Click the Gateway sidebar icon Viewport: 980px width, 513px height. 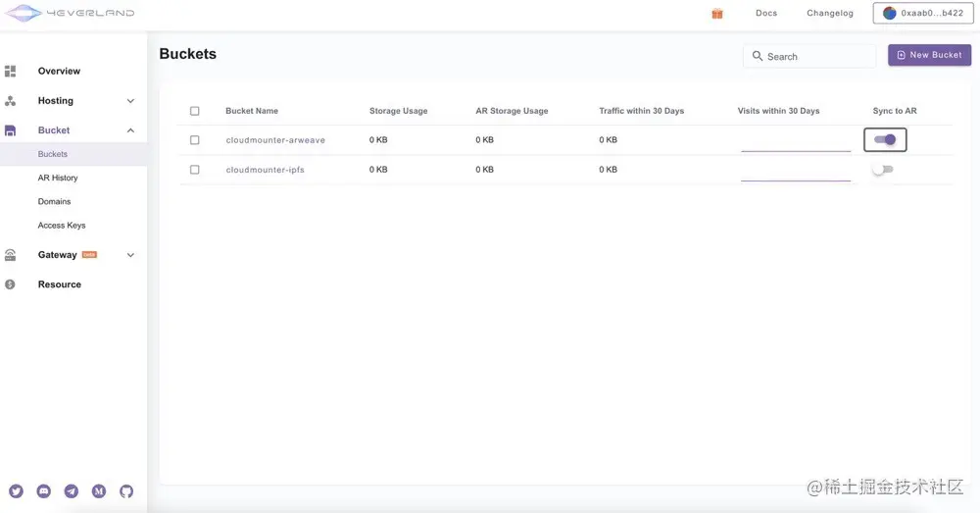point(10,255)
